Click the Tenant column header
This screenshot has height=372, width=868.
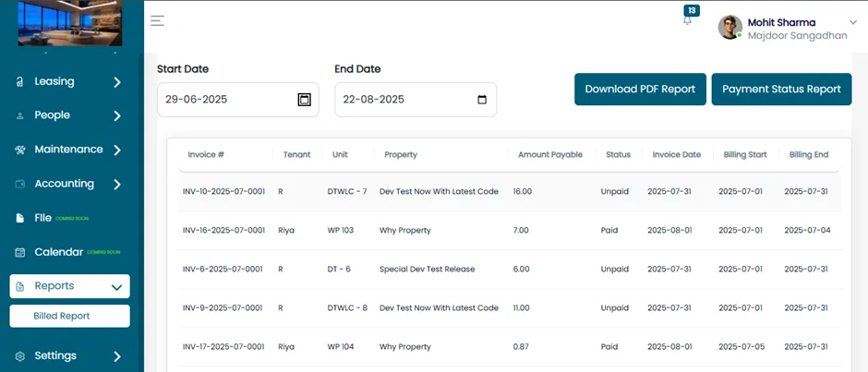click(x=297, y=155)
